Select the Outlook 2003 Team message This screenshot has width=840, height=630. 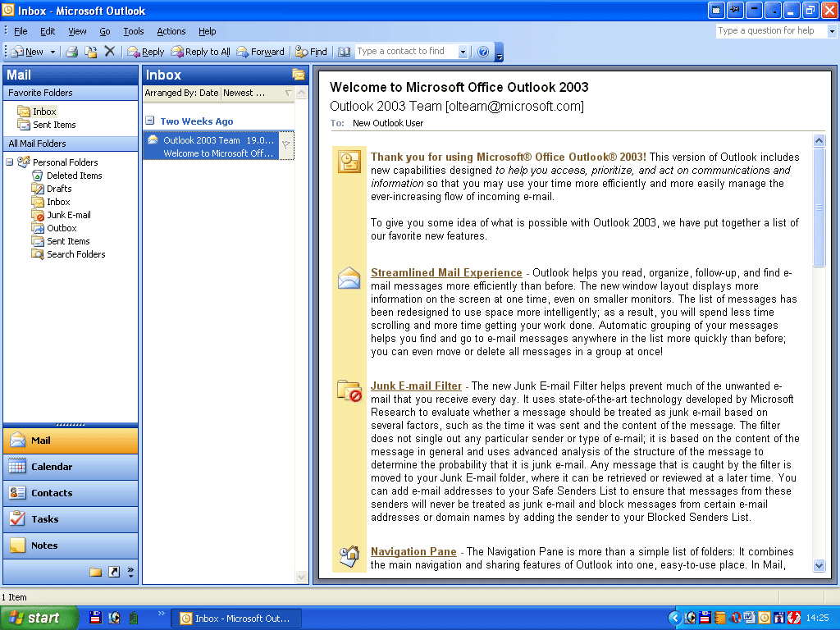tap(211, 146)
